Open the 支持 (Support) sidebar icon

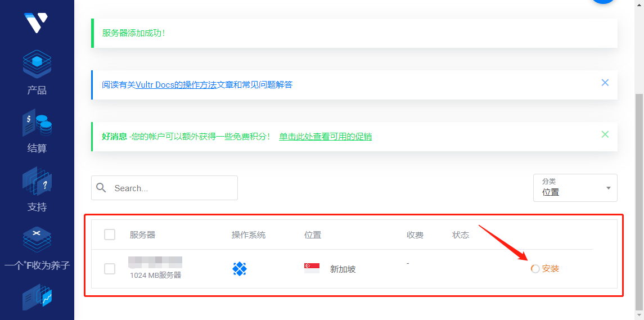pyautogui.click(x=37, y=182)
